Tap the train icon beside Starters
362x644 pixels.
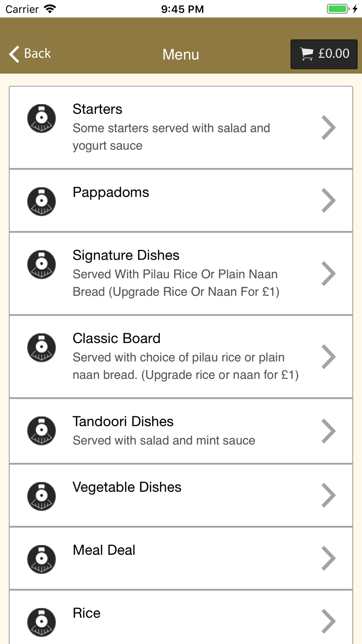(42, 118)
